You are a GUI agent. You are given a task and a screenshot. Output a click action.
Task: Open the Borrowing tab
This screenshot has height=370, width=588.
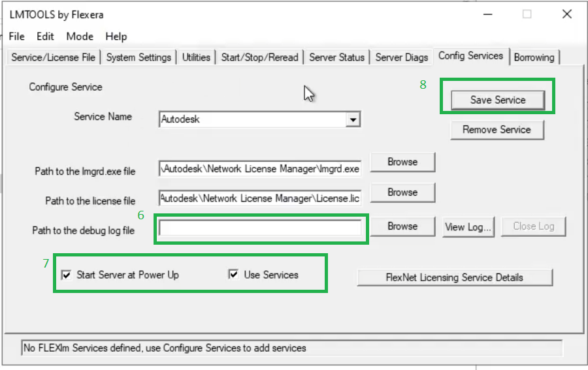coord(534,57)
